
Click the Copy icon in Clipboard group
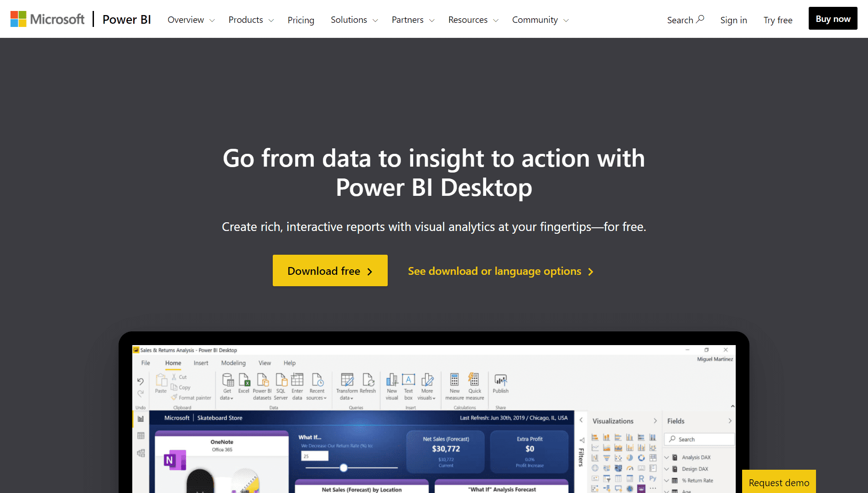click(x=174, y=387)
